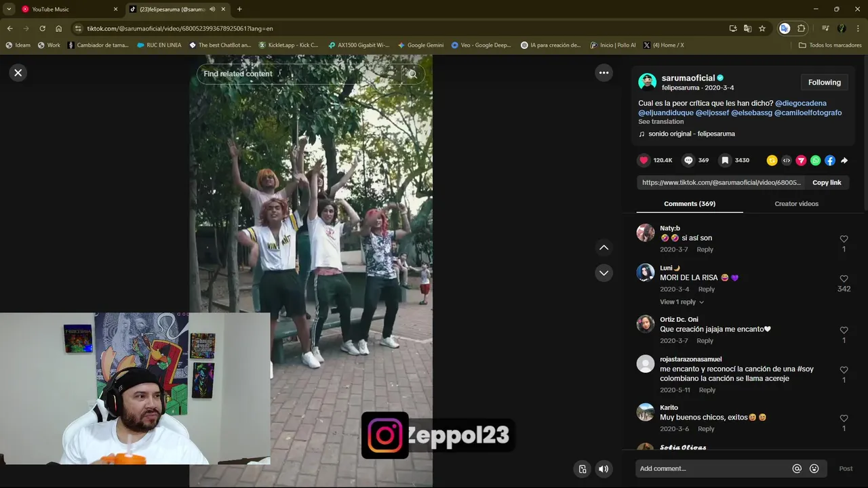Image resolution: width=868 pixels, height=488 pixels.
Task: Click the Post comment button
Action: [x=846, y=468]
